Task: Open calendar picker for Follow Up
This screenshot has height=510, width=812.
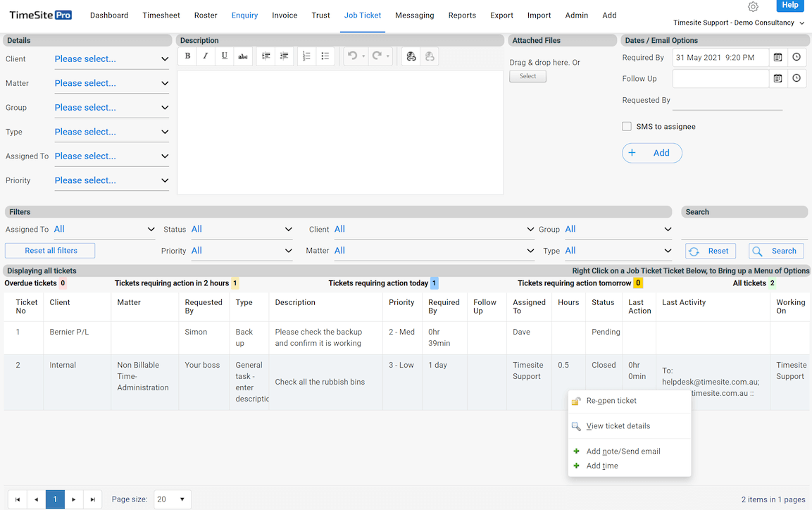Action: point(777,79)
